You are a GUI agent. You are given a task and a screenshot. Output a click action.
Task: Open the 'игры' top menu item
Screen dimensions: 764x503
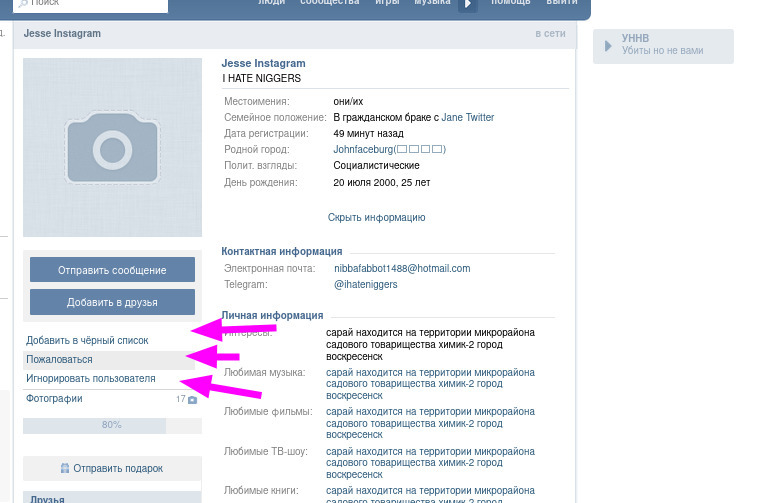point(387,3)
